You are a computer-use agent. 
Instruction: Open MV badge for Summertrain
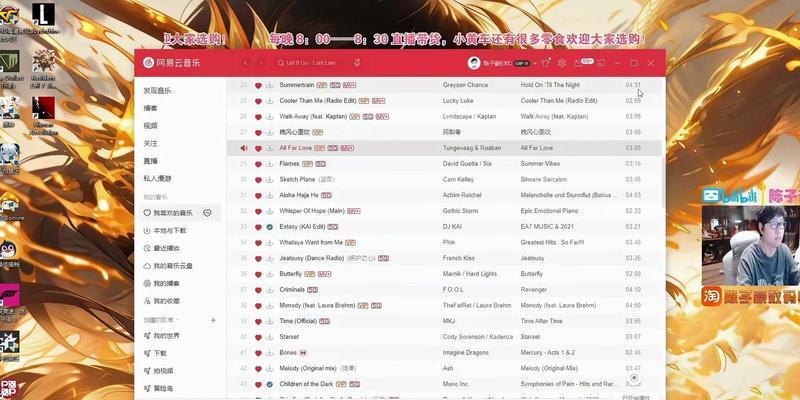[349, 85]
